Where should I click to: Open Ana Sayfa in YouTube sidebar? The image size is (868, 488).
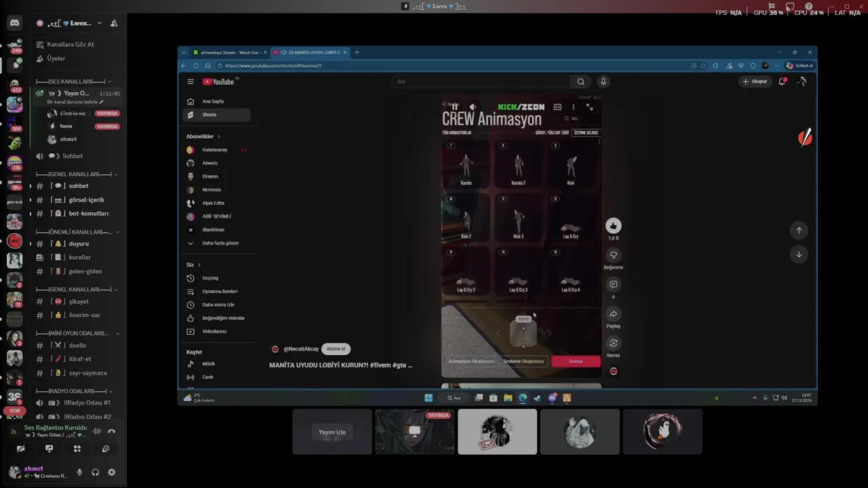tap(216, 101)
